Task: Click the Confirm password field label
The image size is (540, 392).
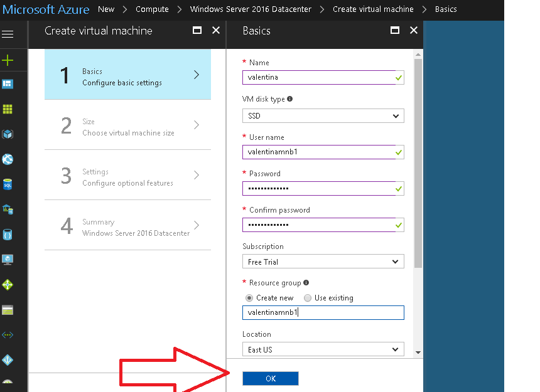Action: click(279, 210)
